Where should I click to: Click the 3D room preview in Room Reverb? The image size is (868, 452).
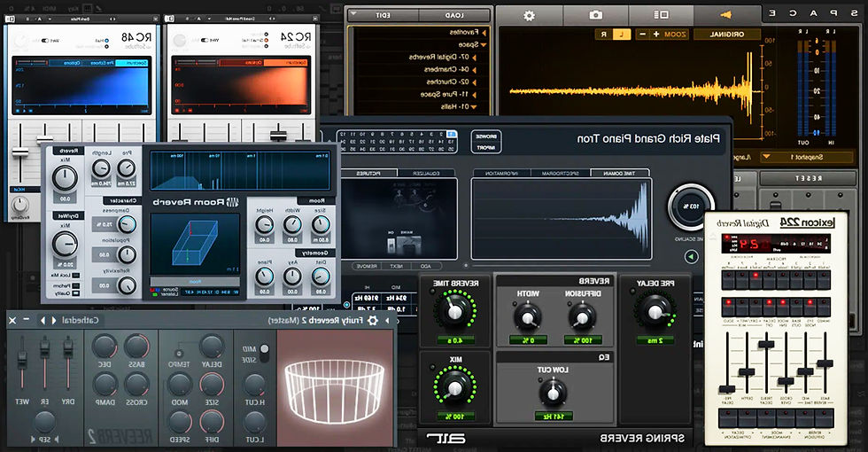click(x=195, y=244)
